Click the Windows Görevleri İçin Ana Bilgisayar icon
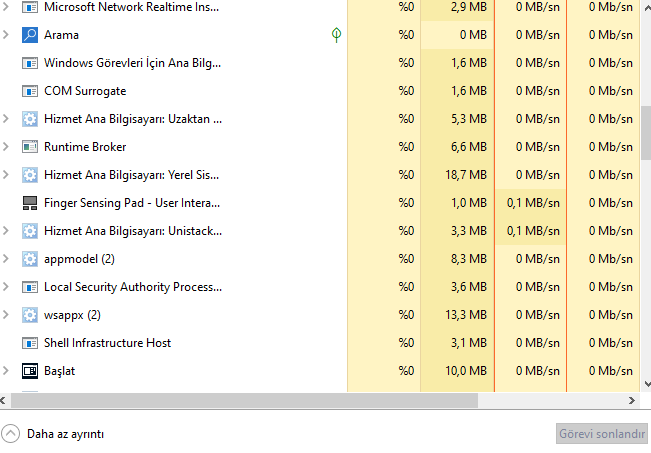Viewport: 651px width, 453px height. [30, 63]
